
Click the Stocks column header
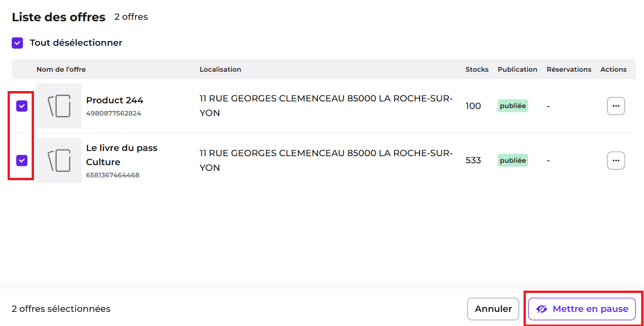click(477, 69)
